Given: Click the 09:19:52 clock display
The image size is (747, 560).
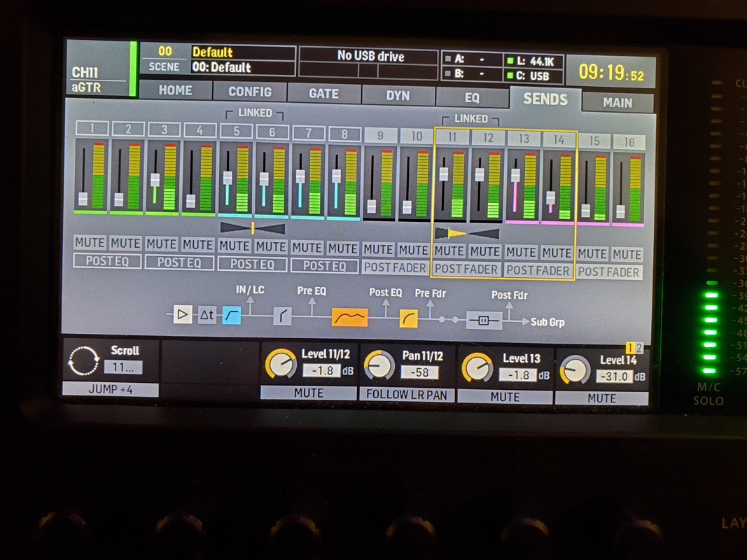Looking at the screenshot, I should [611, 73].
